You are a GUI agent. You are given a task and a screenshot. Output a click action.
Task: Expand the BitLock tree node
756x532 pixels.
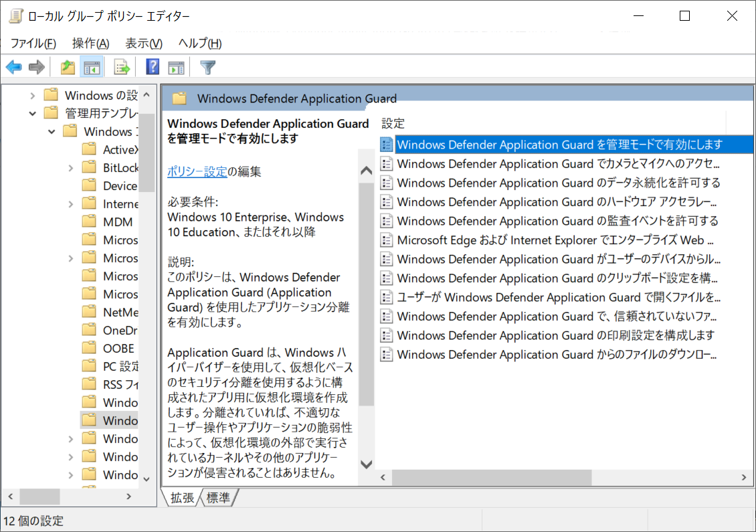point(71,168)
